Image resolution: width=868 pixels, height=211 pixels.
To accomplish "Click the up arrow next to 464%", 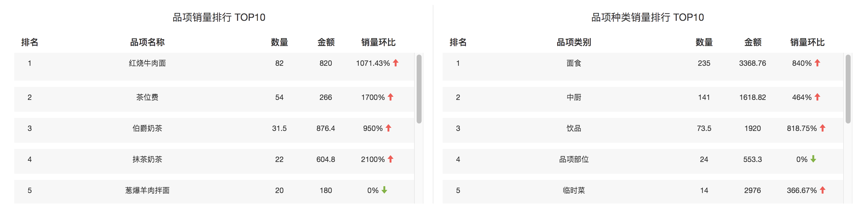I will [817, 97].
